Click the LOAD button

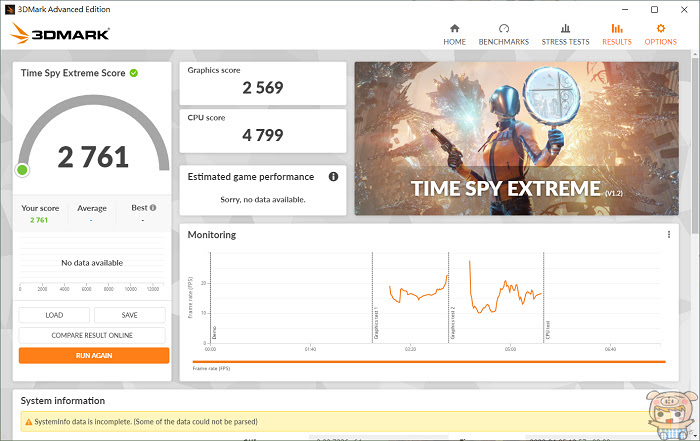click(54, 315)
